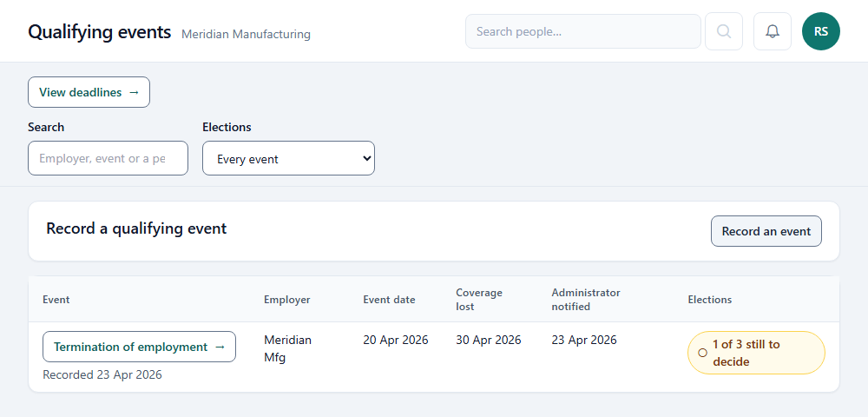Click the View deadlines button
The width and height of the screenshot is (868, 417).
[x=89, y=92]
